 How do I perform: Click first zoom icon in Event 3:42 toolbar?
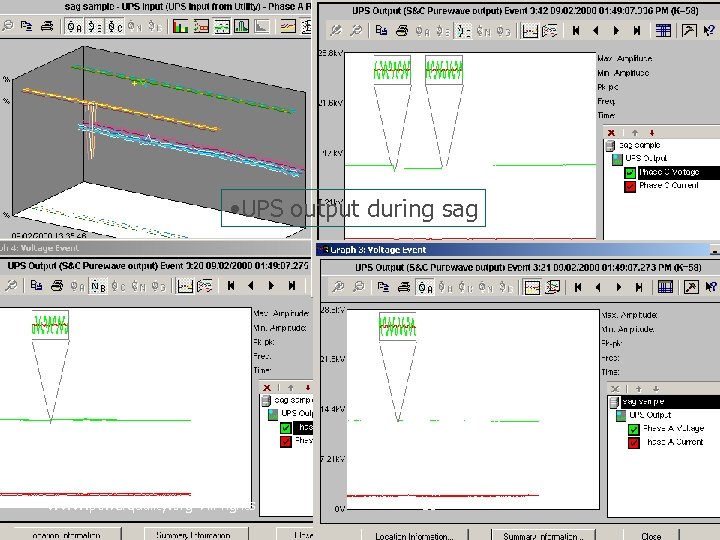point(336,30)
